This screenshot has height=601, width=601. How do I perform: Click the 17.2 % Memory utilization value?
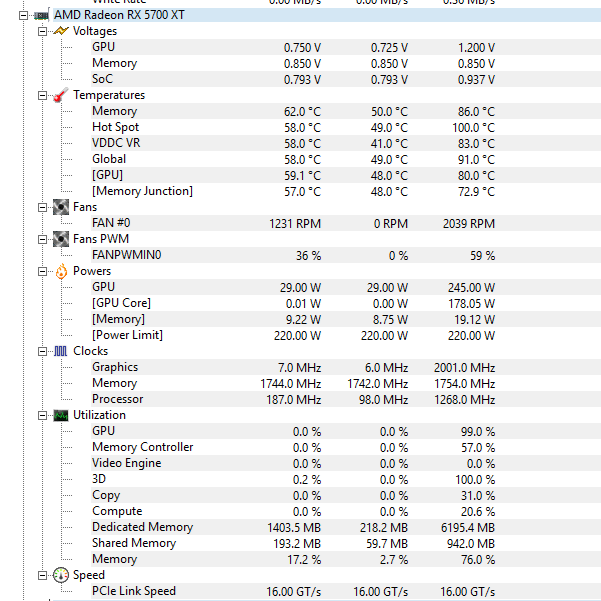pos(304,560)
